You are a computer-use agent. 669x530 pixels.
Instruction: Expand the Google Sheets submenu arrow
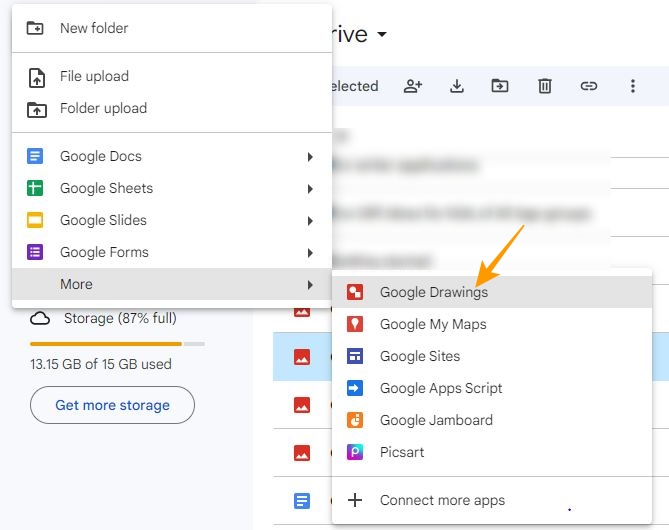click(310, 189)
